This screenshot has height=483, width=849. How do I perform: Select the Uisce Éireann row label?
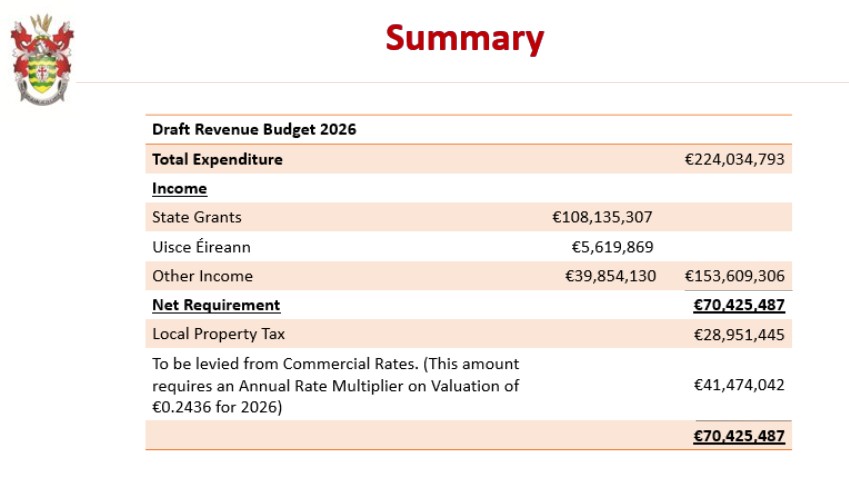(x=202, y=246)
